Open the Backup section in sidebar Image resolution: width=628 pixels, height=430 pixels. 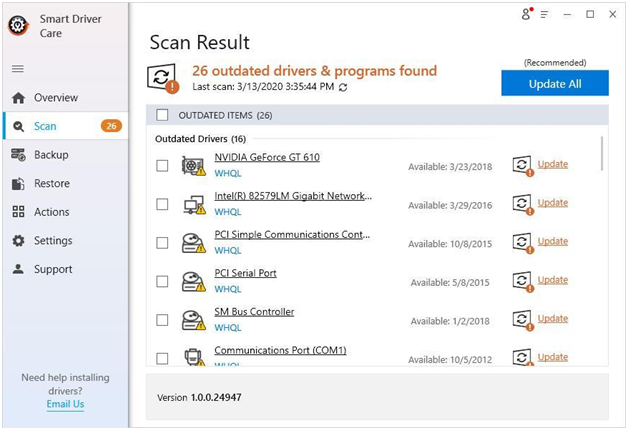(x=51, y=155)
